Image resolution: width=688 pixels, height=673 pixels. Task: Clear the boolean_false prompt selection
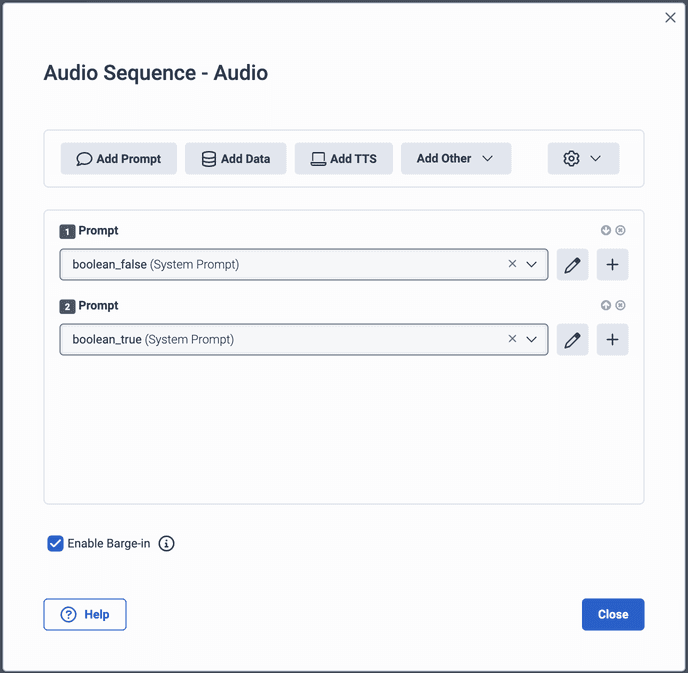click(512, 264)
